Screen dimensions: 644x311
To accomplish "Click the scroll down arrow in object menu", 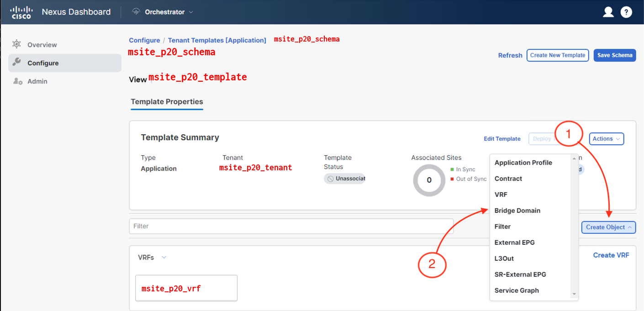I will (574, 295).
